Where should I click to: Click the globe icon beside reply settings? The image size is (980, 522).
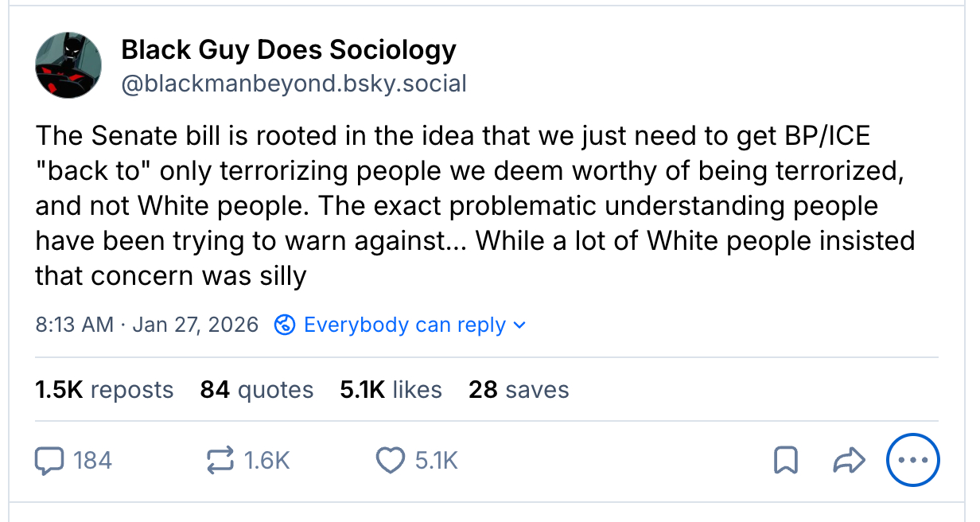tap(284, 325)
